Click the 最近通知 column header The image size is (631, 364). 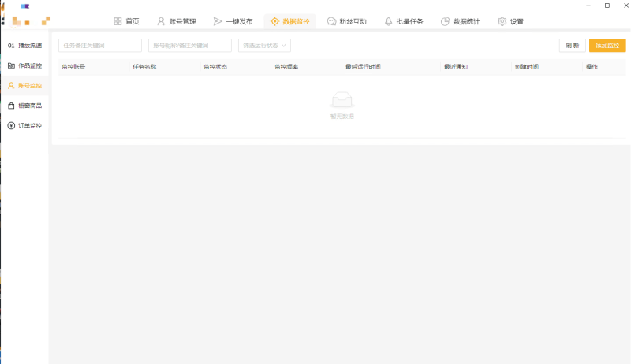coord(456,67)
